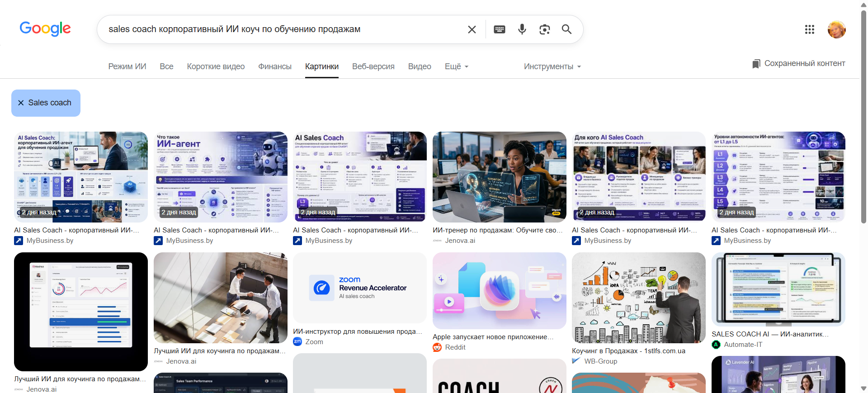
Task: Click the scrollbar up arrow
Action: (864, 4)
